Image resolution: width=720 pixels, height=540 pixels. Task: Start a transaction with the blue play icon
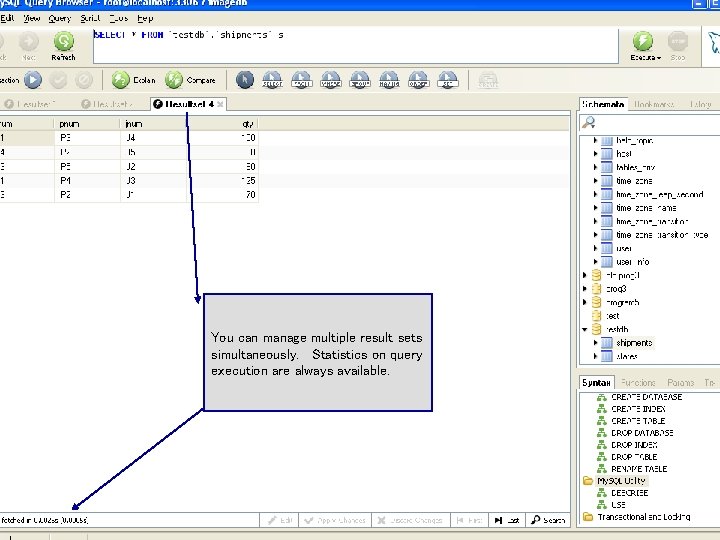click(x=33, y=80)
